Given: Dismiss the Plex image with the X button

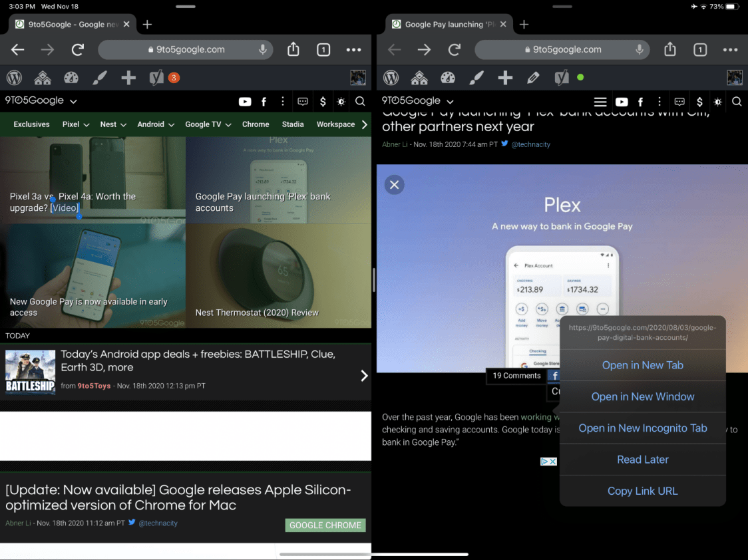Looking at the screenshot, I should tap(395, 185).
